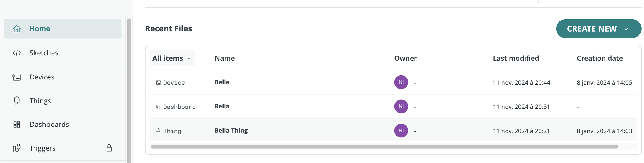Open the Bella Thing file
Screen dimensions: 644x163
pos(231,131)
